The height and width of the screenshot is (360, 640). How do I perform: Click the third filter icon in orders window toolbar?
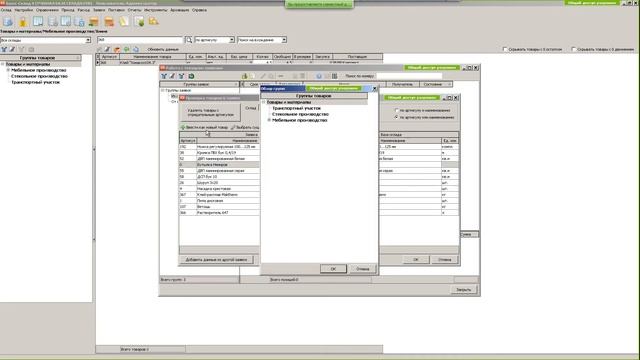click(x=181, y=76)
